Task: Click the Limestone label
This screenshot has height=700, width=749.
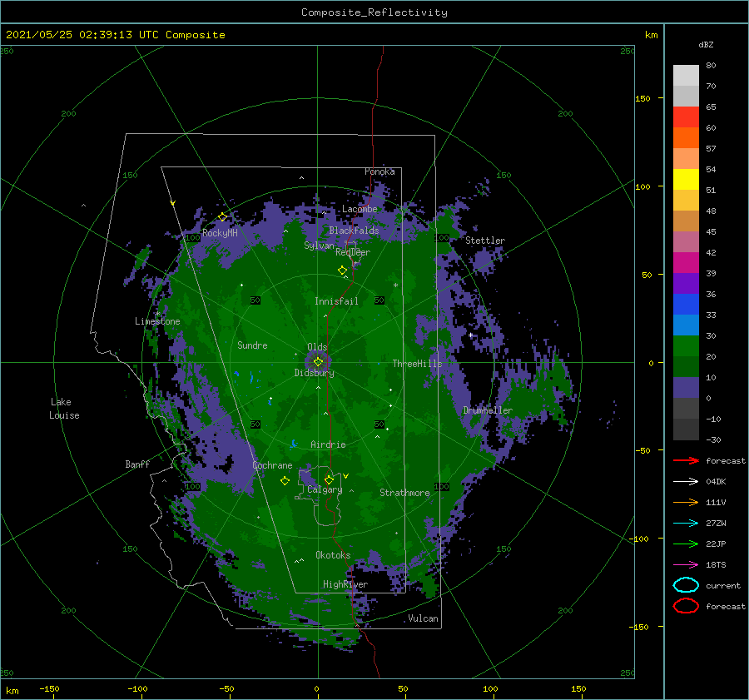Action: [157, 321]
